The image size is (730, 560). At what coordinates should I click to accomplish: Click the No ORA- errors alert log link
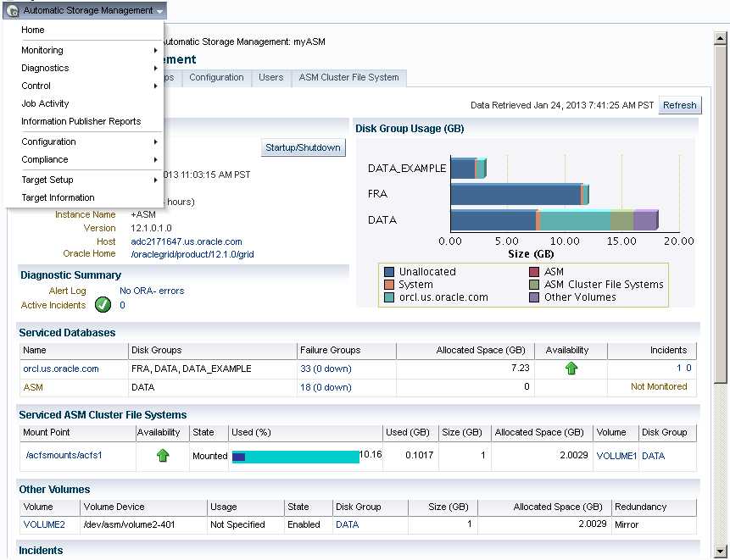pyautogui.click(x=152, y=291)
